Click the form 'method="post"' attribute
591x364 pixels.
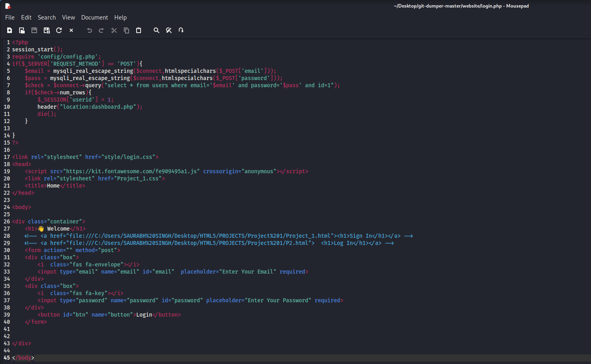96,250
